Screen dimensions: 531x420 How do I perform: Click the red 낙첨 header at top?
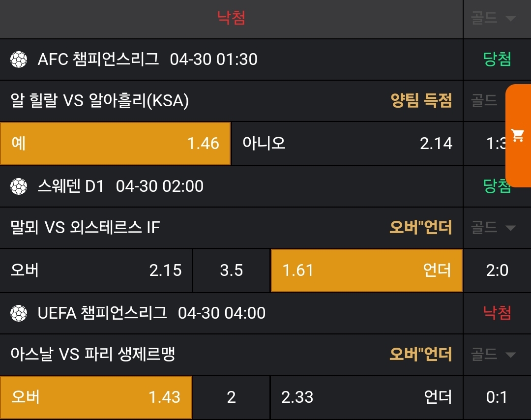tap(231, 19)
